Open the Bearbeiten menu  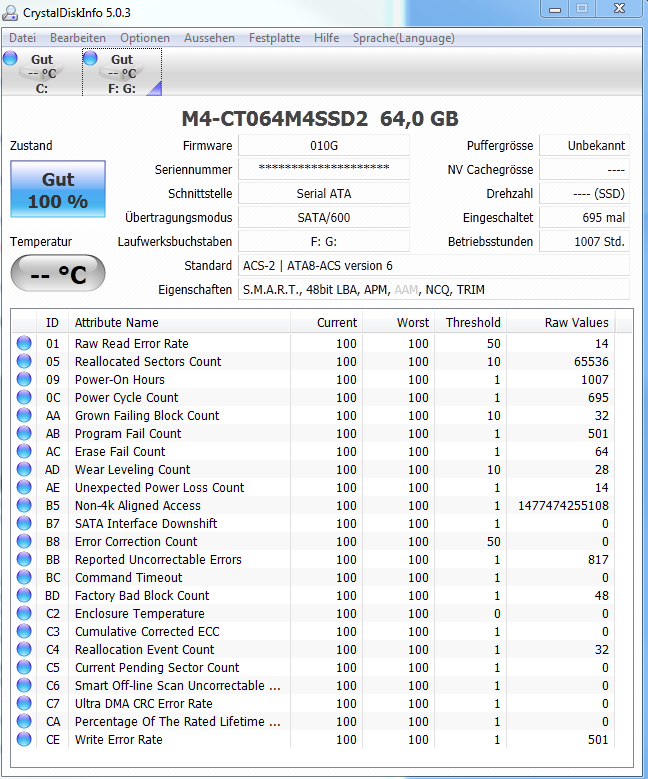pyautogui.click(x=78, y=38)
